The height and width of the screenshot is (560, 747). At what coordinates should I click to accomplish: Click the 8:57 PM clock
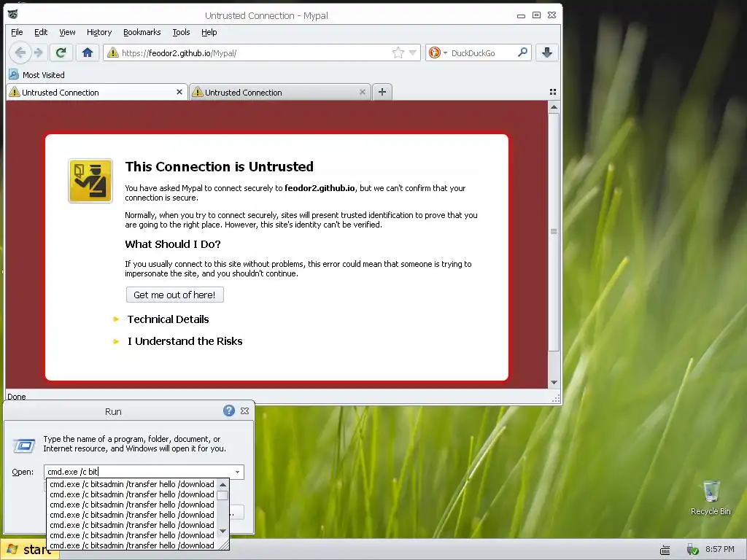tap(719, 550)
